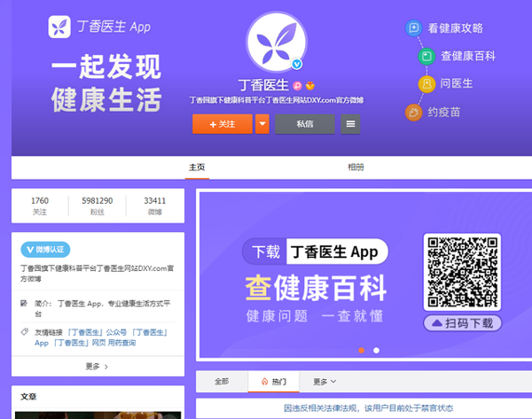The width and height of the screenshot is (532, 419).
Task: Expand the 更多 filter dropdown
Action: point(325,382)
